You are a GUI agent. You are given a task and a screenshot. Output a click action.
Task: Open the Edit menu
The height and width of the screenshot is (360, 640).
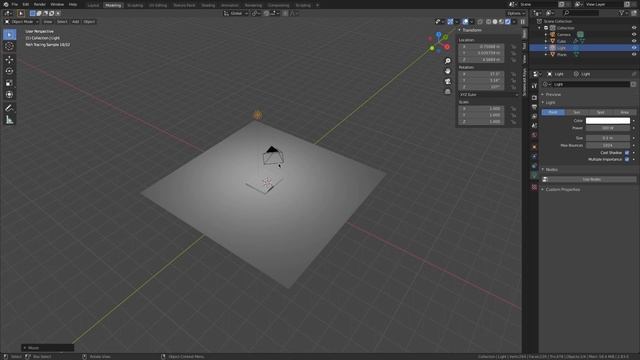tap(26, 4)
